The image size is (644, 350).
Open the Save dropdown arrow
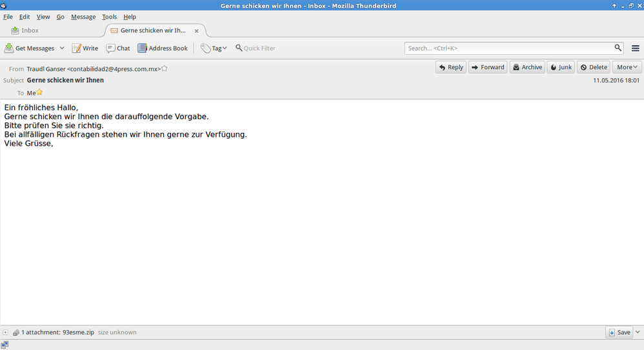[x=638, y=333]
